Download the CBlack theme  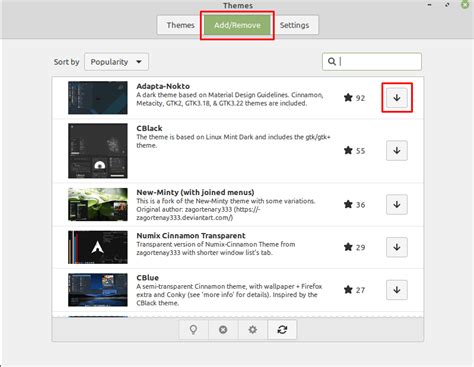[397, 150]
